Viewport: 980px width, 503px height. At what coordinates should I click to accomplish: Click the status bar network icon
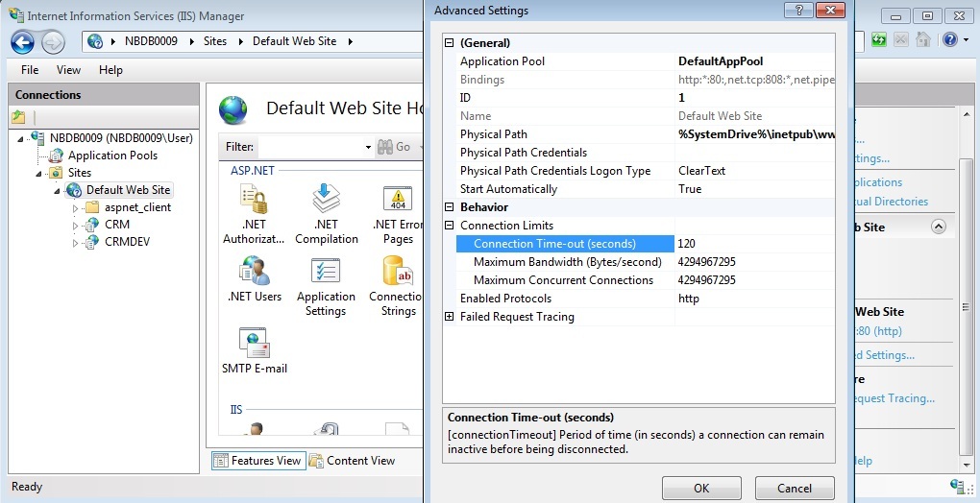coord(957,486)
